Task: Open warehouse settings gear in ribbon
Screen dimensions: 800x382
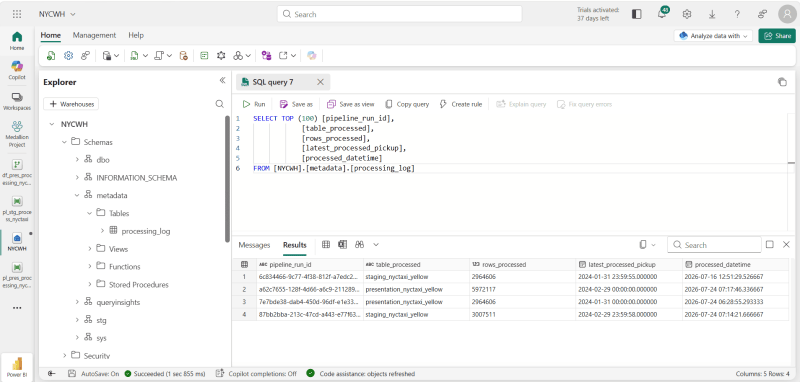Action: tap(68, 56)
